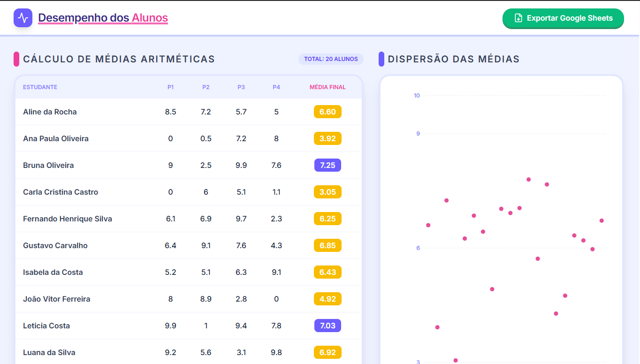Viewport: 640px width, 364px height.
Task: Click João Vitor Ferreira's P2 grade 8.9
Action: click(x=206, y=299)
